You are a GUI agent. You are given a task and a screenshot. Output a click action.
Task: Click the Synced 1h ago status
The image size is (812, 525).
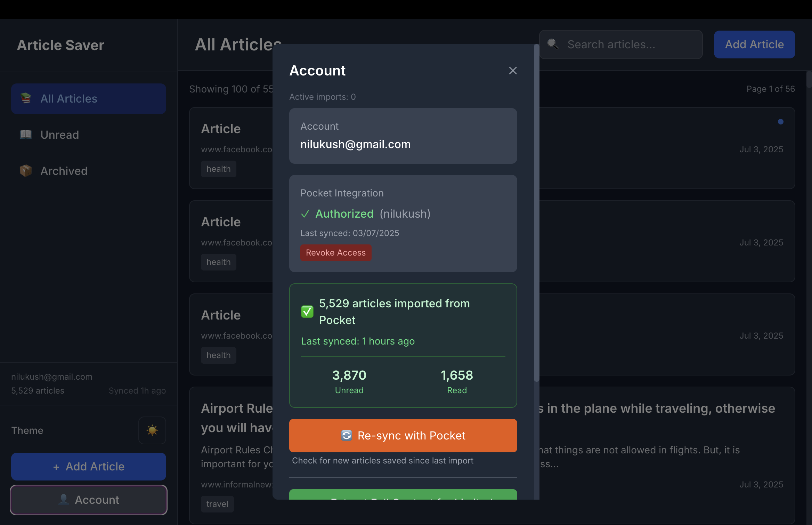point(137,391)
